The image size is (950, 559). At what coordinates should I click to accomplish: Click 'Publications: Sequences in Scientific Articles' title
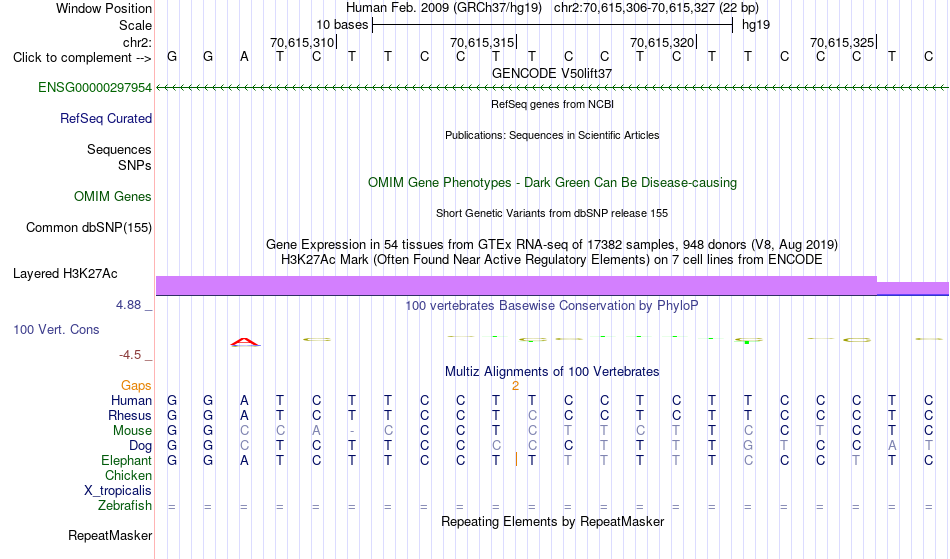(552, 135)
